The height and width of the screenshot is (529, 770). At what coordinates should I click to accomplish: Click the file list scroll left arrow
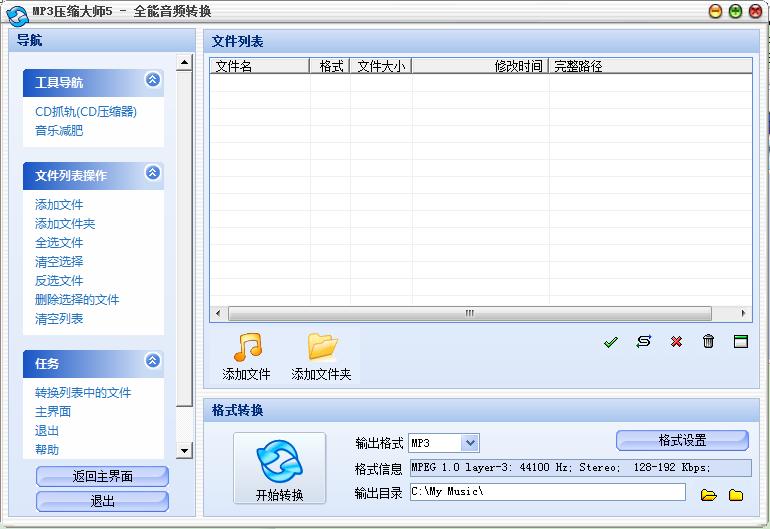coord(219,313)
